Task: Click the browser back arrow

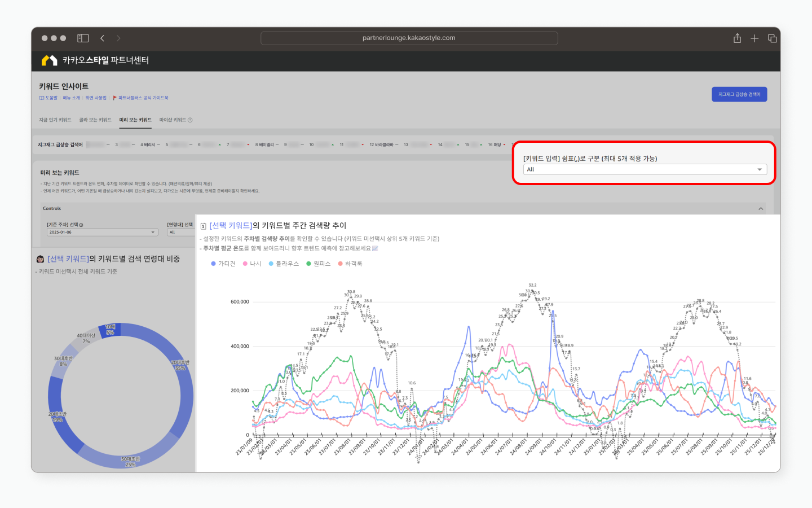Action: 102,38
